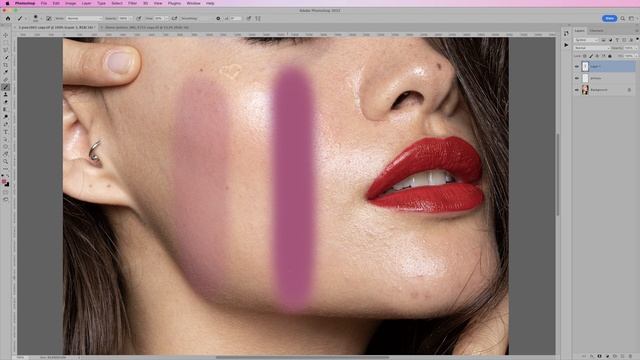Select the Brush tool in the toolbar
The image size is (640, 360).
(6, 87)
